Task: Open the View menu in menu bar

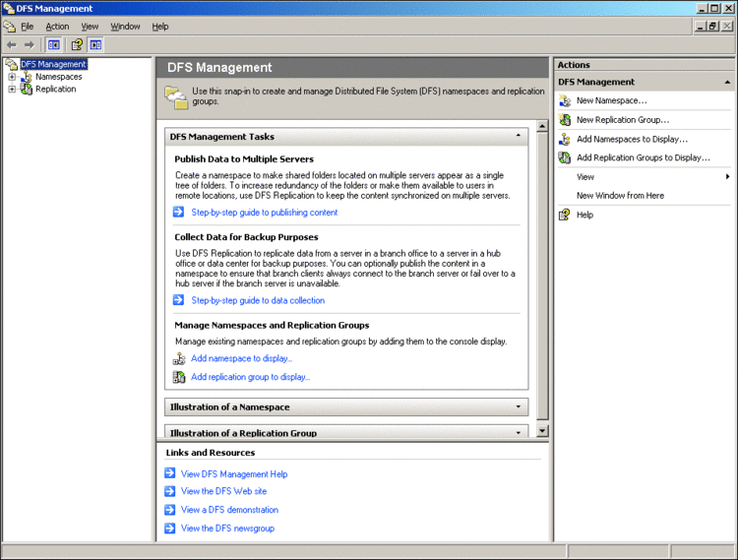Action: click(90, 27)
